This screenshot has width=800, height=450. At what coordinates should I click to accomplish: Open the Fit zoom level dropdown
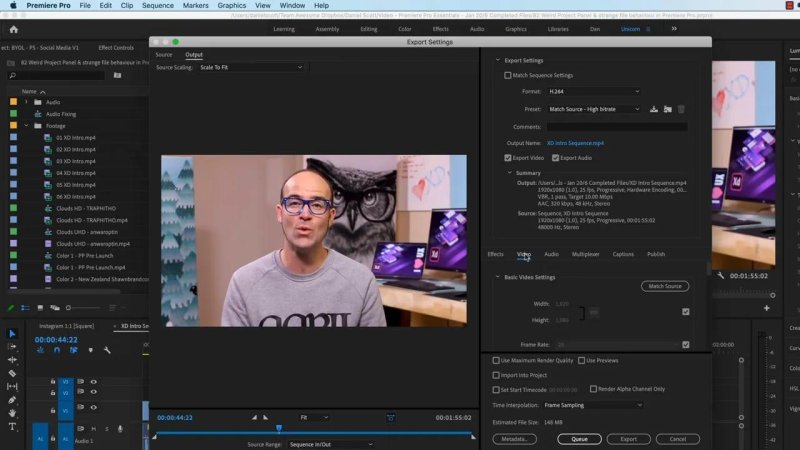314,417
